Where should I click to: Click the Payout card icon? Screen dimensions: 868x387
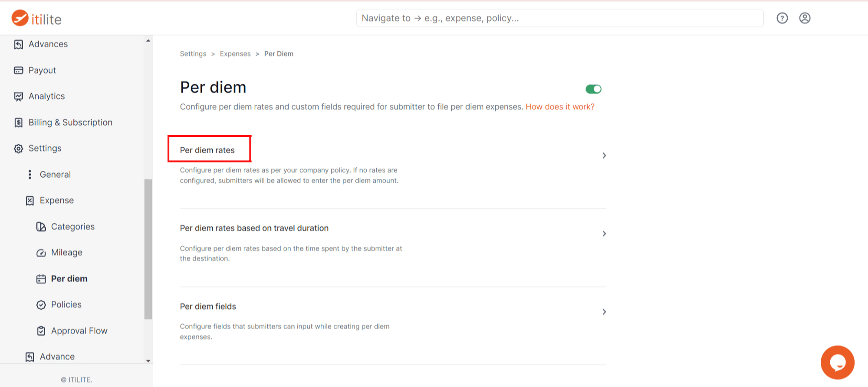[x=18, y=70]
